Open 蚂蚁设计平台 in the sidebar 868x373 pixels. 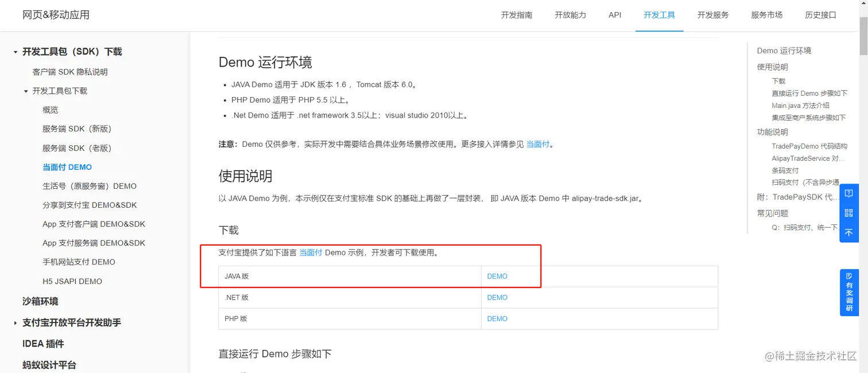[49, 365]
